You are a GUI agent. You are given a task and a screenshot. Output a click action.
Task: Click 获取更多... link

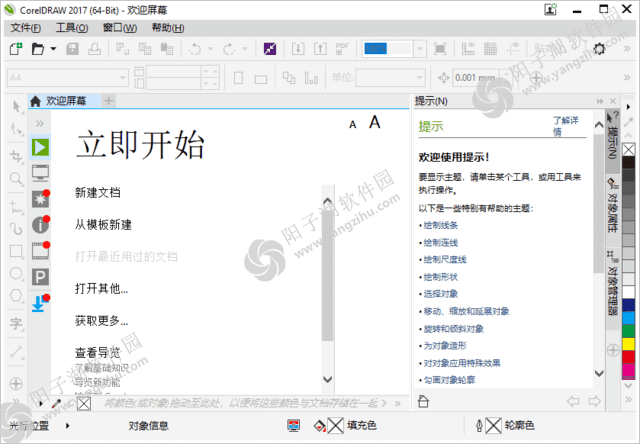click(x=101, y=321)
